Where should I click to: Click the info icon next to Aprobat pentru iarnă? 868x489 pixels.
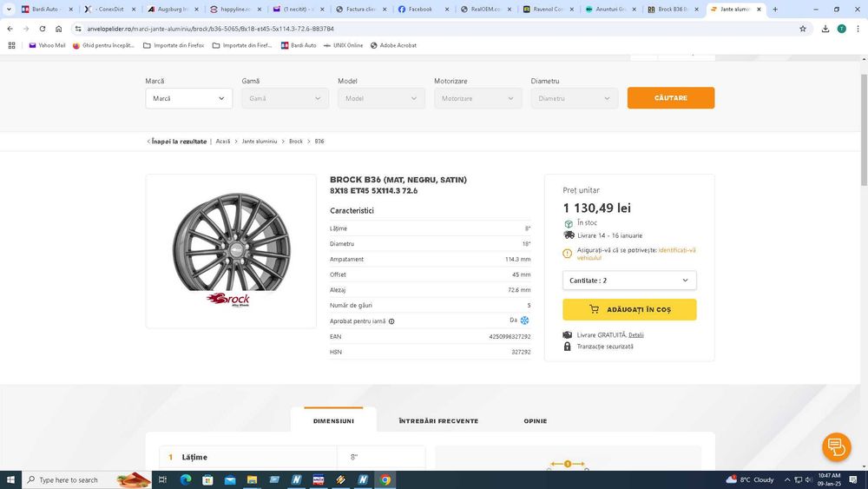(x=391, y=321)
